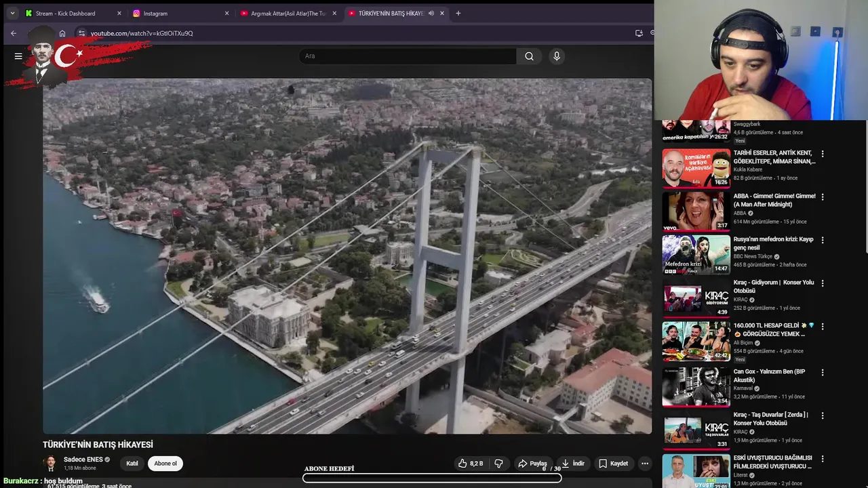Mute the playing YouTube tab audio icon
The height and width of the screenshot is (488, 868).
[x=431, y=13]
